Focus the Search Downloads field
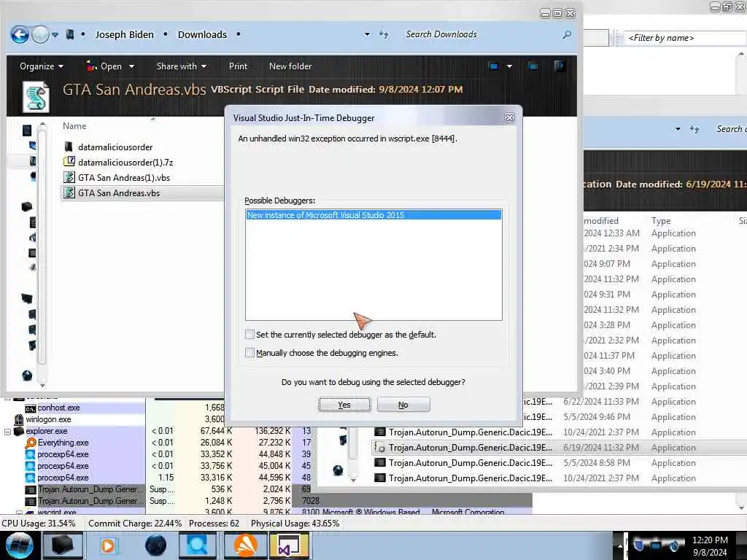The height and width of the screenshot is (560, 747). [x=481, y=34]
